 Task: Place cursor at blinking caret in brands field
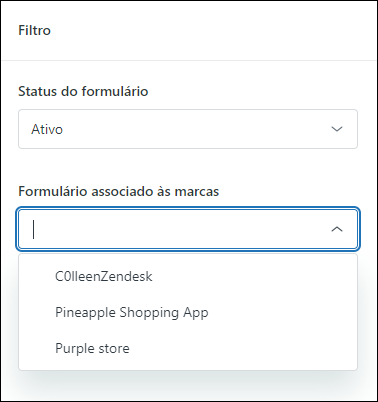(x=33, y=229)
